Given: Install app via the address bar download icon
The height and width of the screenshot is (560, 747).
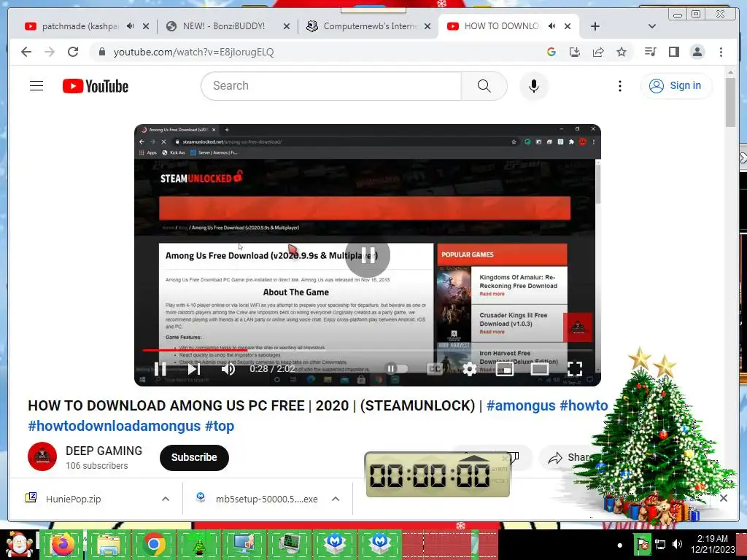Looking at the screenshot, I should [575, 52].
